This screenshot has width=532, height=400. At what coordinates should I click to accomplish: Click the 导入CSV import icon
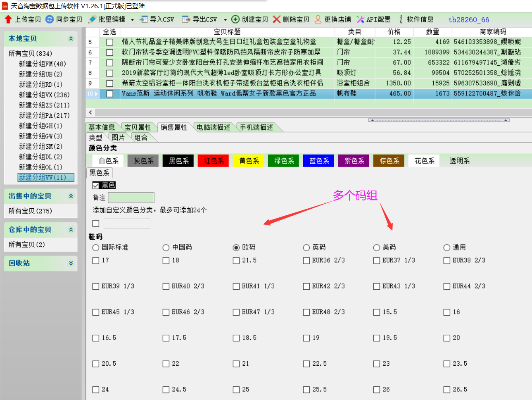[x=143, y=19]
